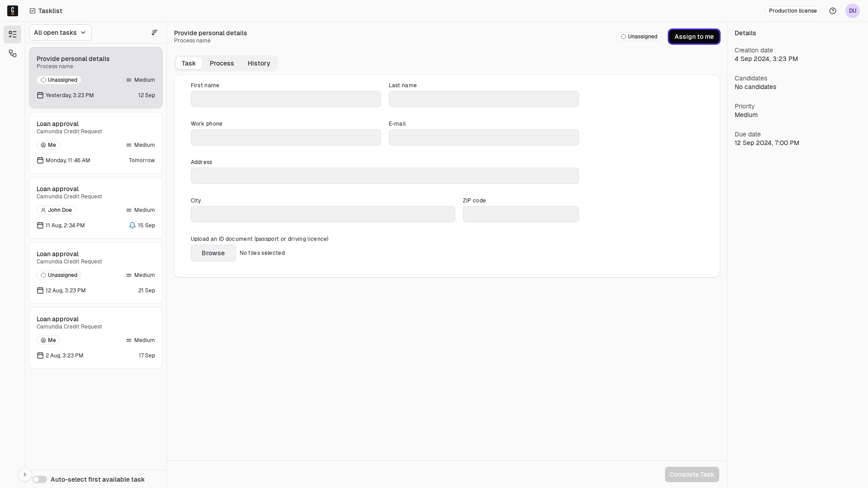Click the Me tag on Tomorrow task
Image resolution: width=868 pixels, height=488 pixels.
[x=48, y=145]
